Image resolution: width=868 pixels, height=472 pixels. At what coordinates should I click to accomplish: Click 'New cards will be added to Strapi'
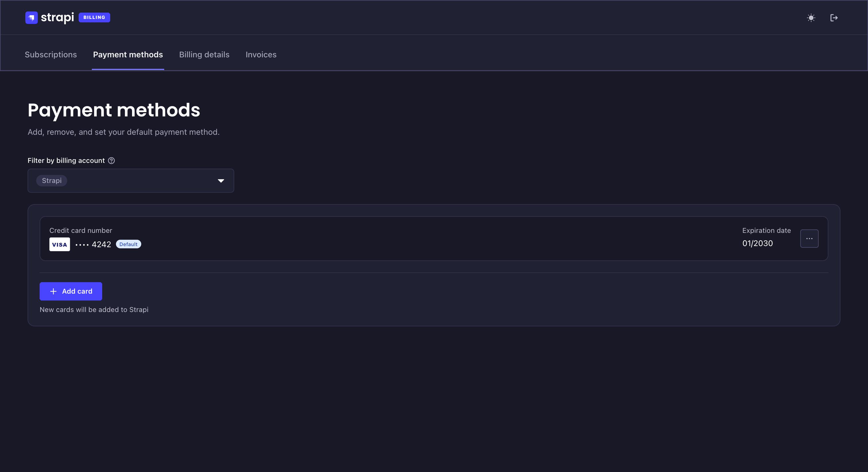point(94,309)
